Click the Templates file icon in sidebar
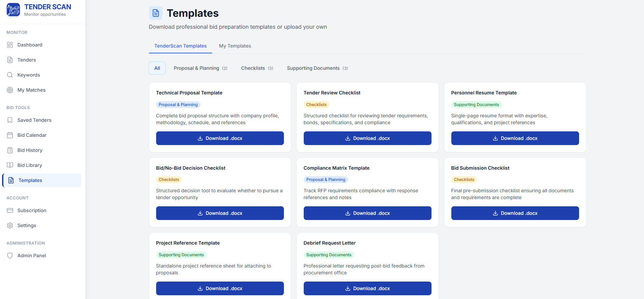This screenshot has height=299, width=644. click(11, 180)
